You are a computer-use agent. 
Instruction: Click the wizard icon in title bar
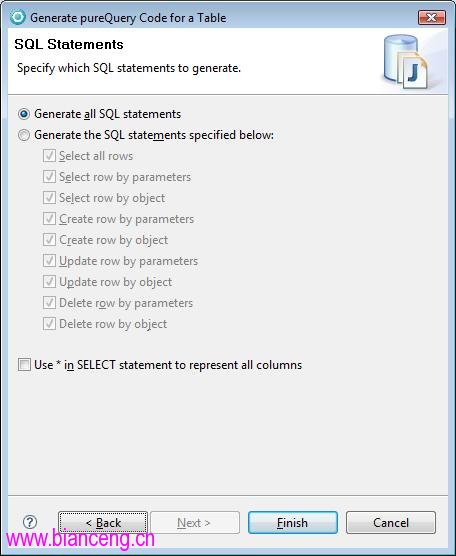(18, 17)
